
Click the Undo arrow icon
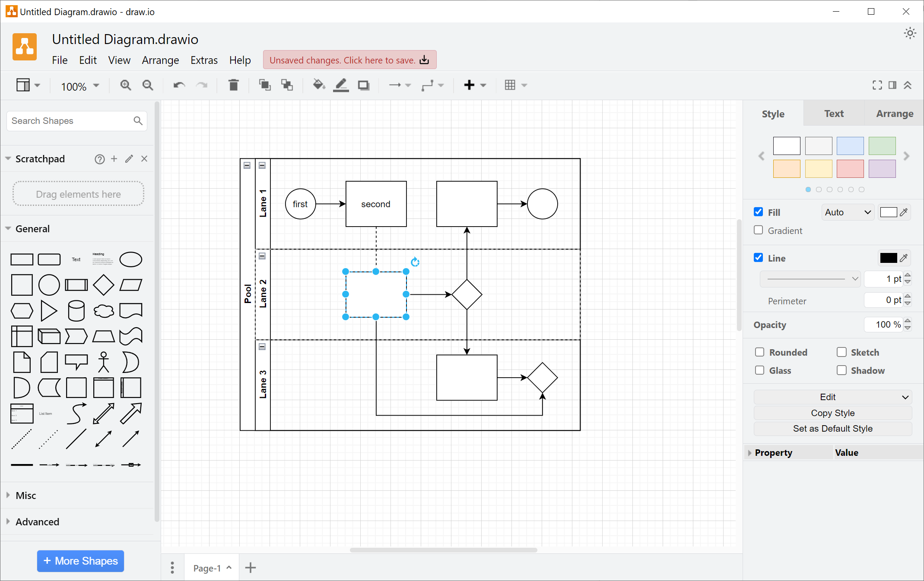coord(179,85)
